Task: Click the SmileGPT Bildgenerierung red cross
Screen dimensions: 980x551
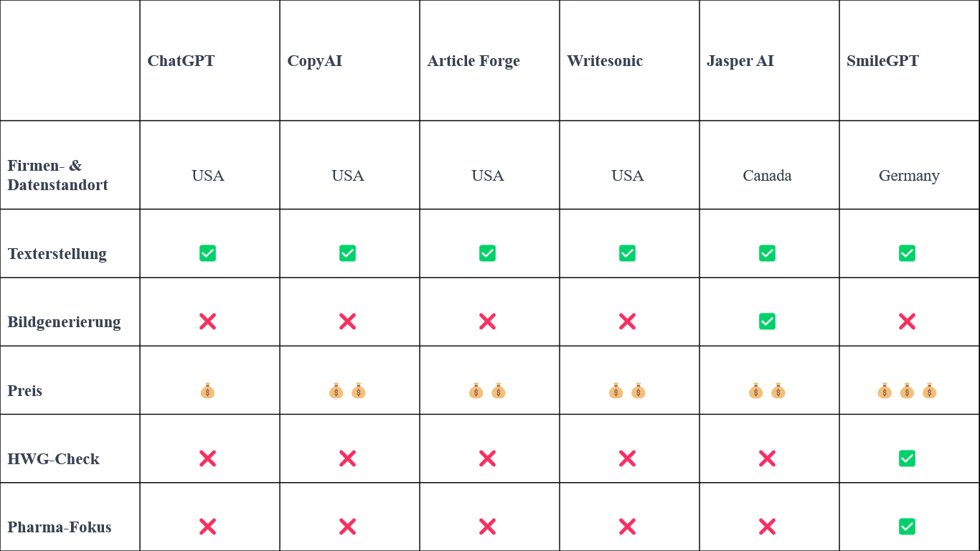Action: (907, 321)
